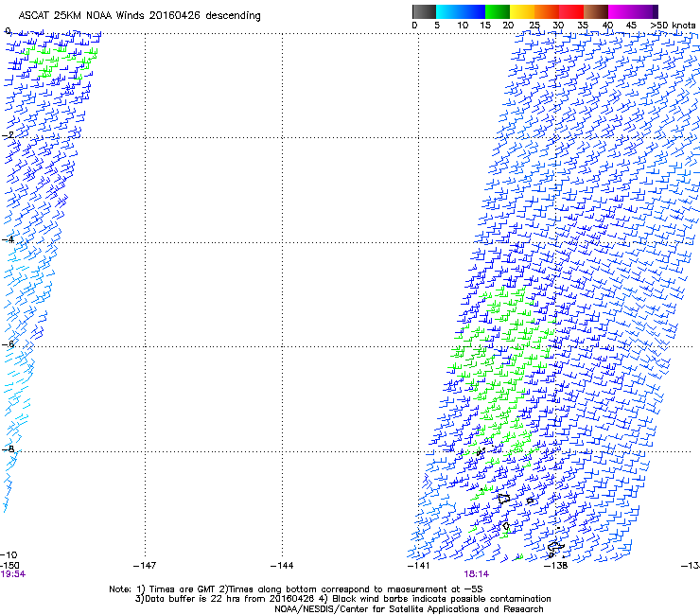Viewport: 700px width, 615px height.
Task: Click the latitude label -6
Action: click(8, 343)
